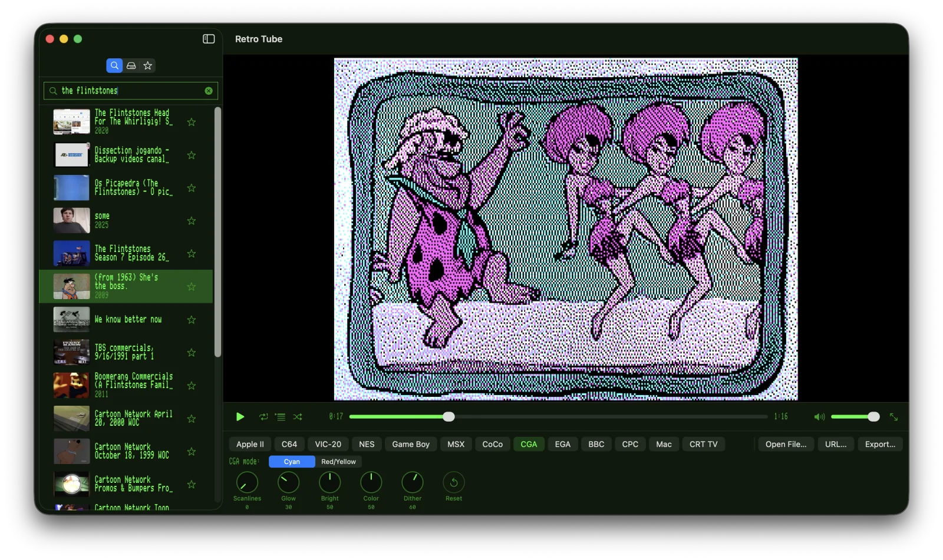Screen dimensions: 943x560
Task: Open the favorites star tab
Action: point(148,65)
